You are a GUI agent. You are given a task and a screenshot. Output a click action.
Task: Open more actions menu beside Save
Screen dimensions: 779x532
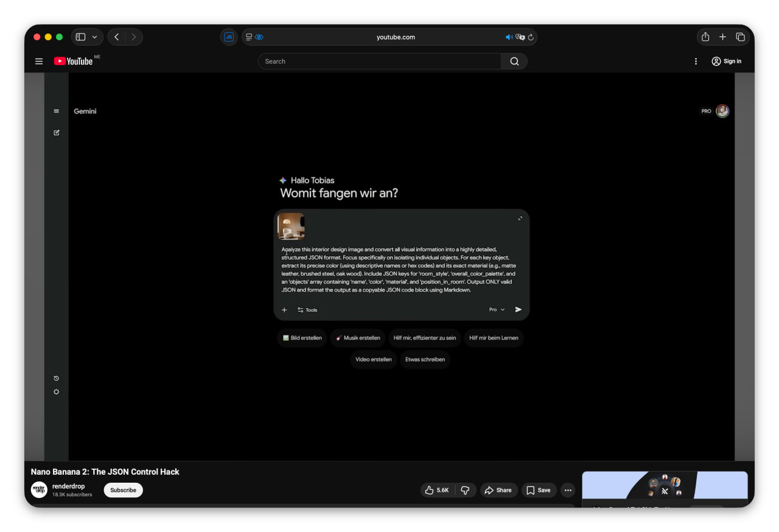568,490
